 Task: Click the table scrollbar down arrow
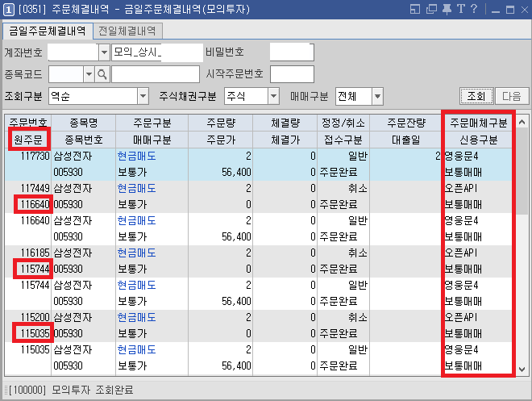(522, 369)
